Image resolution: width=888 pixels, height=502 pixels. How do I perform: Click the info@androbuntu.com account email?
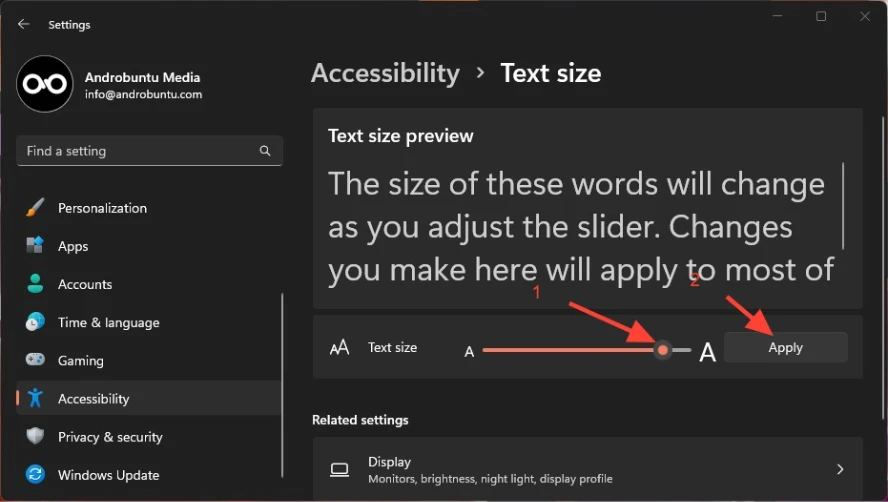pyautogui.click(x=143, y=94)
